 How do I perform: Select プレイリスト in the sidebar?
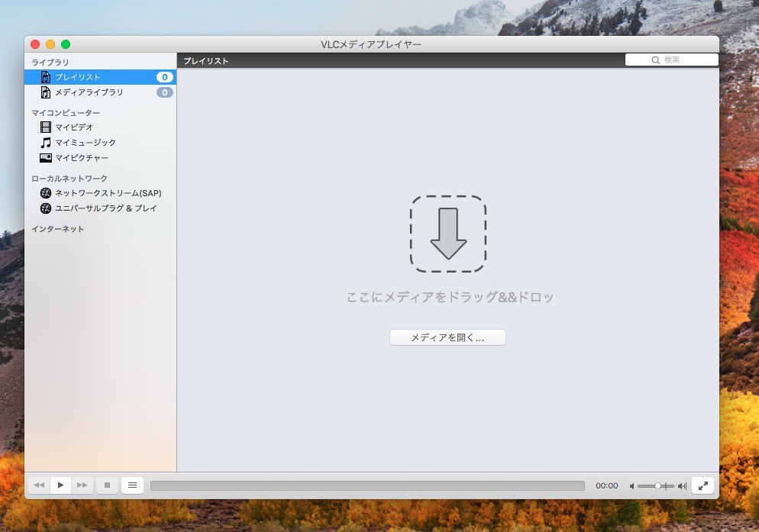[x=77, y=77]
